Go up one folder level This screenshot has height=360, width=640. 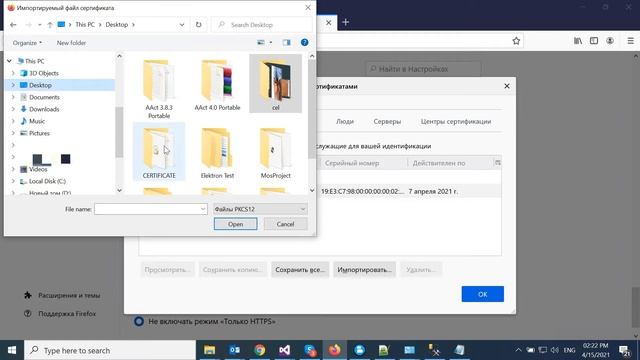point(50,25)
